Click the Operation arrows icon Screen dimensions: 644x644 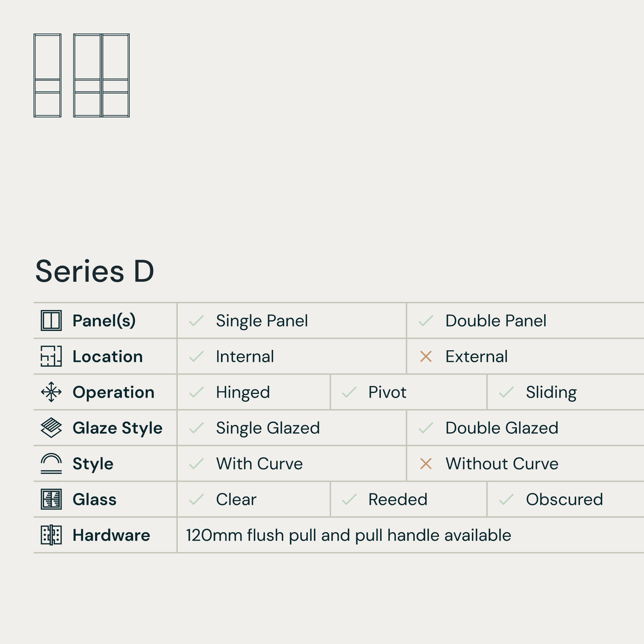(x=51, y=392)
